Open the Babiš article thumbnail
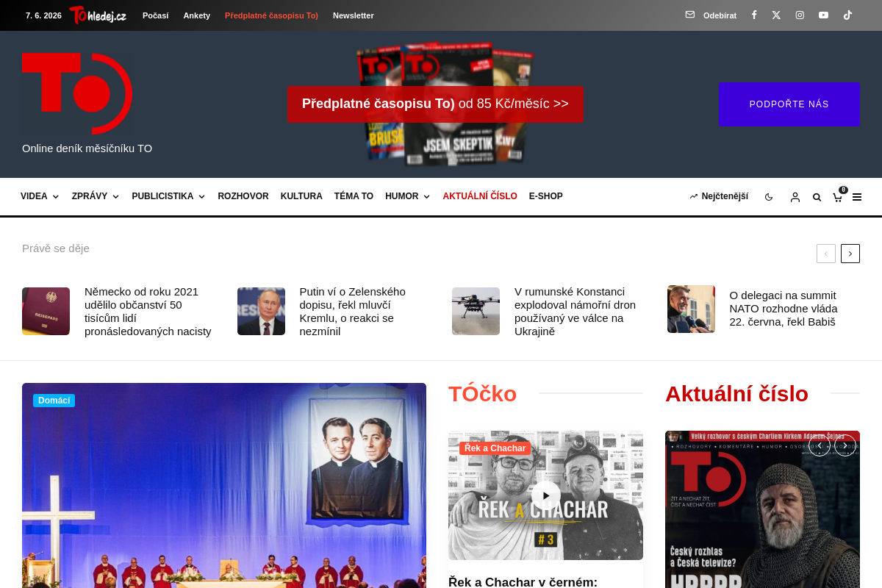Screen dimensions: 882x588 click(691, 309)
